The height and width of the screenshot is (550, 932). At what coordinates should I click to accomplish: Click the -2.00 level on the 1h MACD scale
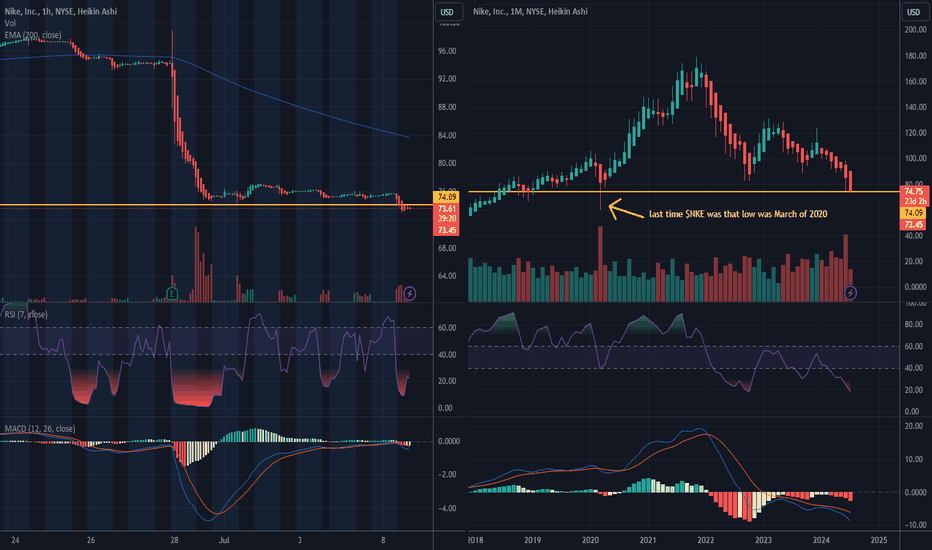click(447, 474)
